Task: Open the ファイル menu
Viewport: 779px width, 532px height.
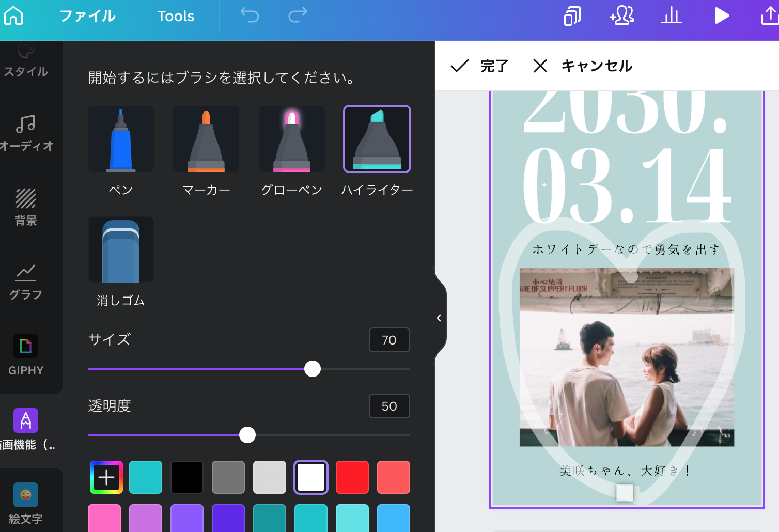Action: 87,16
